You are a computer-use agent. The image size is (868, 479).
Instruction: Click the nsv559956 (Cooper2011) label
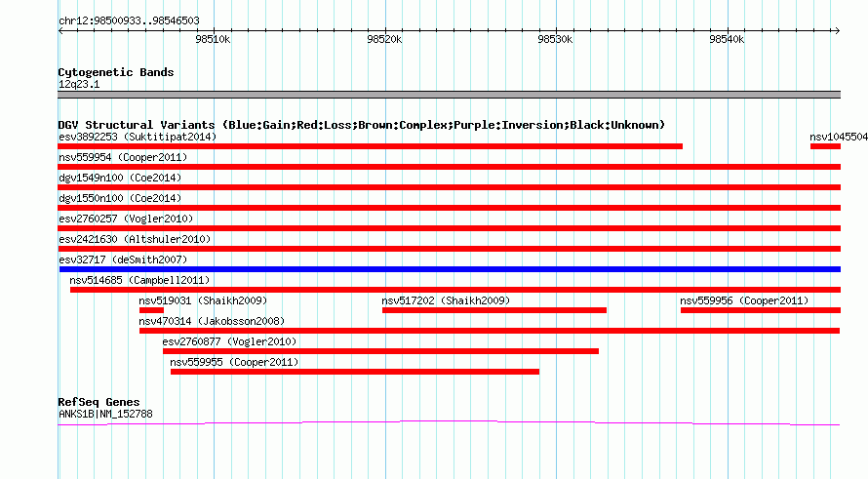pos(744,300)
